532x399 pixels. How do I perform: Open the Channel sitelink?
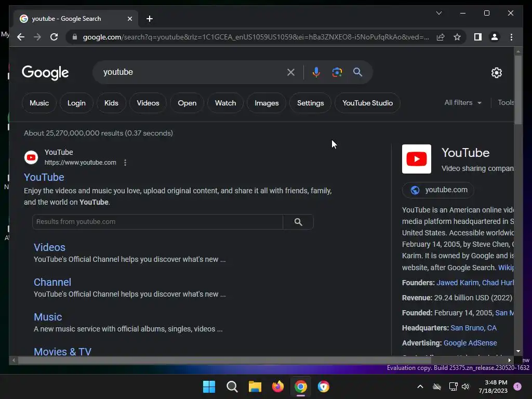click(52, 282)
